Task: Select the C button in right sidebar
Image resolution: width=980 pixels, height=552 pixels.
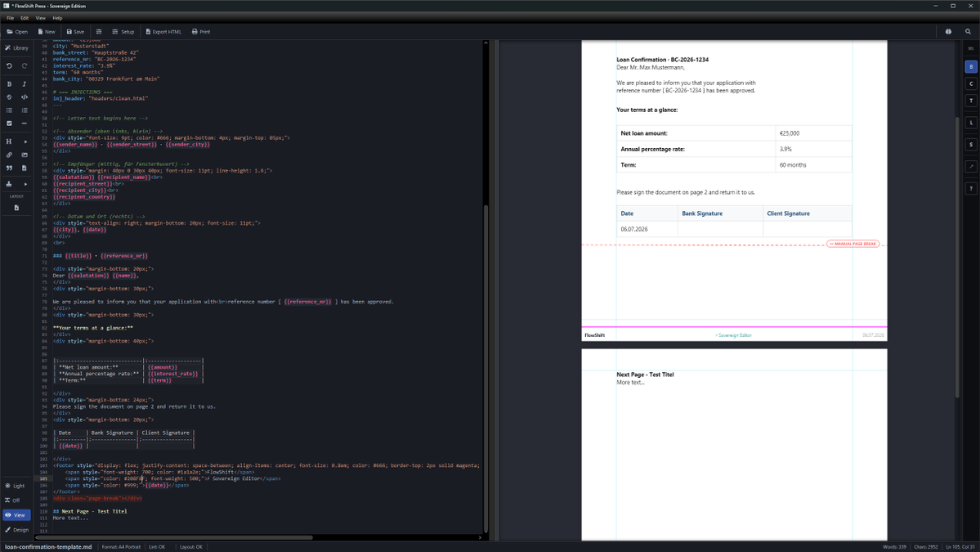Action: tap(971, 83)
